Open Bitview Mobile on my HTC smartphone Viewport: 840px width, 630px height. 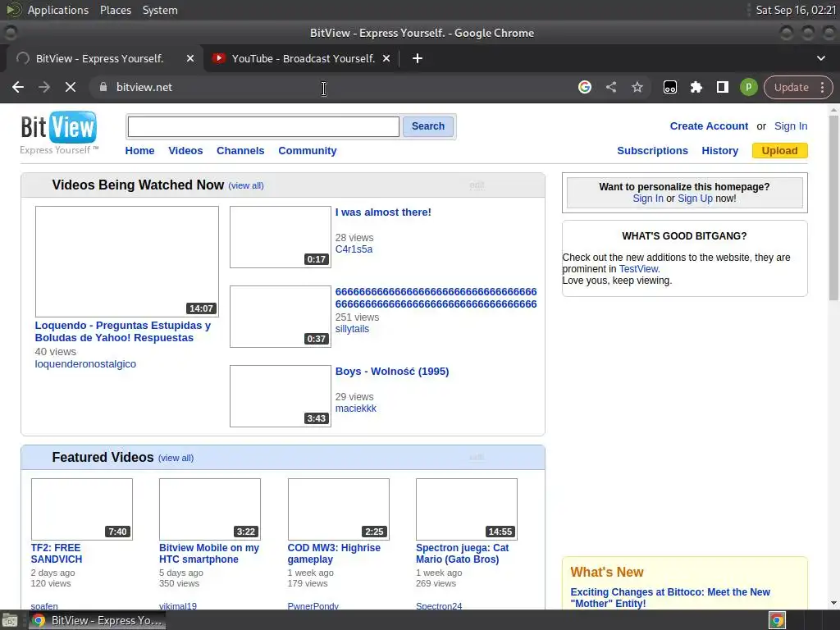point(209,554)
